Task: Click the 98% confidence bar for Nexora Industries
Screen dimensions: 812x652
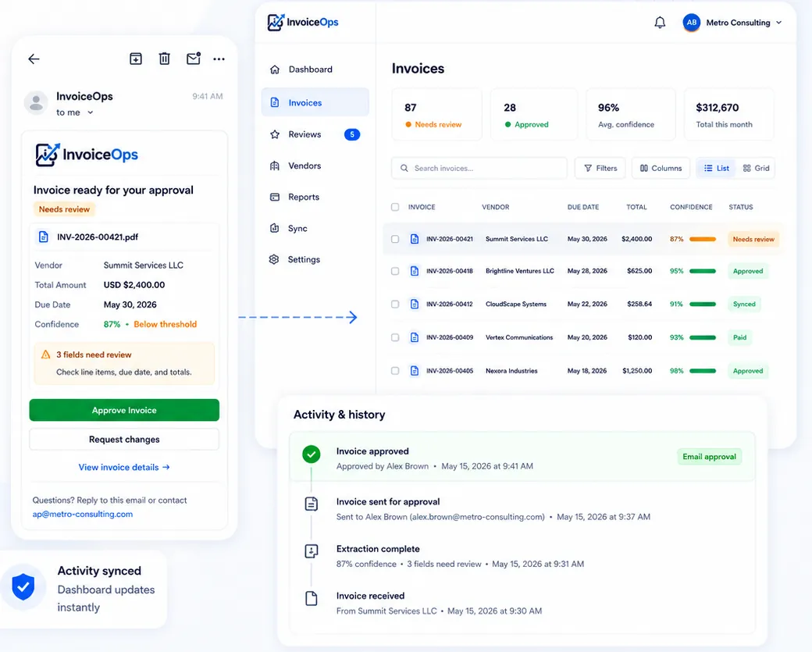Action: (x=703, y=371)
